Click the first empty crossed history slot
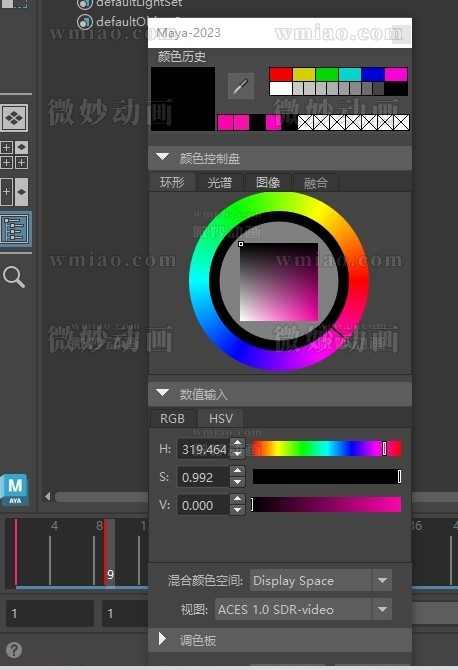458x670 pixels. click(x=305, y=123)
